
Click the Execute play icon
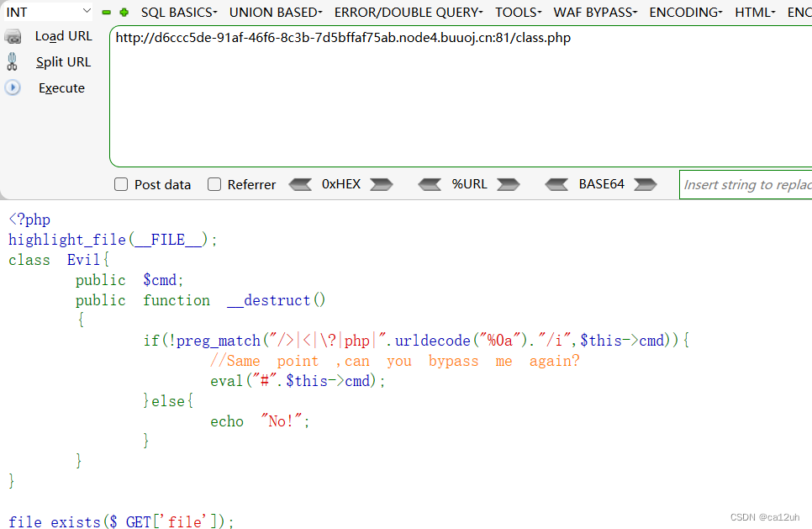[x=13, y=87]
